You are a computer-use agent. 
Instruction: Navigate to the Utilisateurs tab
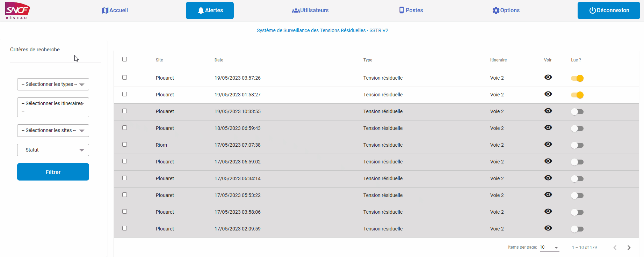tap(310, 10)
